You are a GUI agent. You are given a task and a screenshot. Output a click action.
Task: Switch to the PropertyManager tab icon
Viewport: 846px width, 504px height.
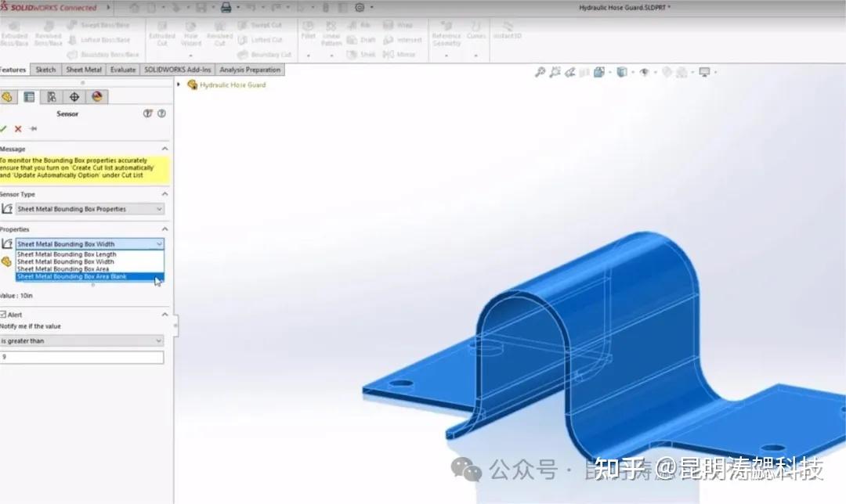pos(29,97)
